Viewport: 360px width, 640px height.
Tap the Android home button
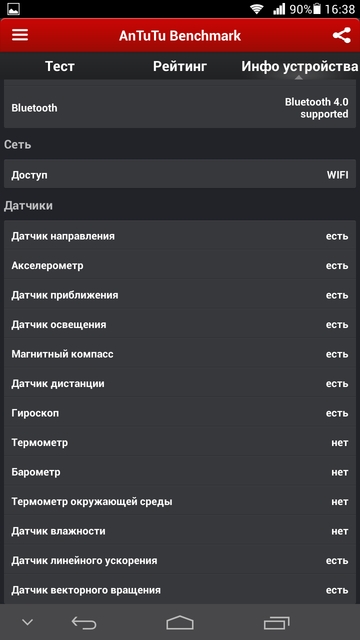(x=180, y=622)
